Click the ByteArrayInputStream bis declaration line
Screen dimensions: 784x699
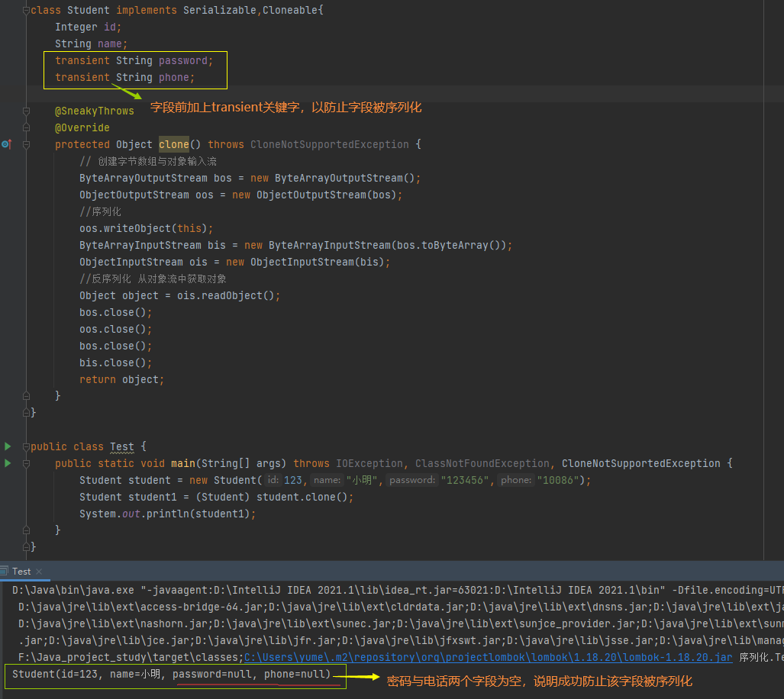click(295, 245)
